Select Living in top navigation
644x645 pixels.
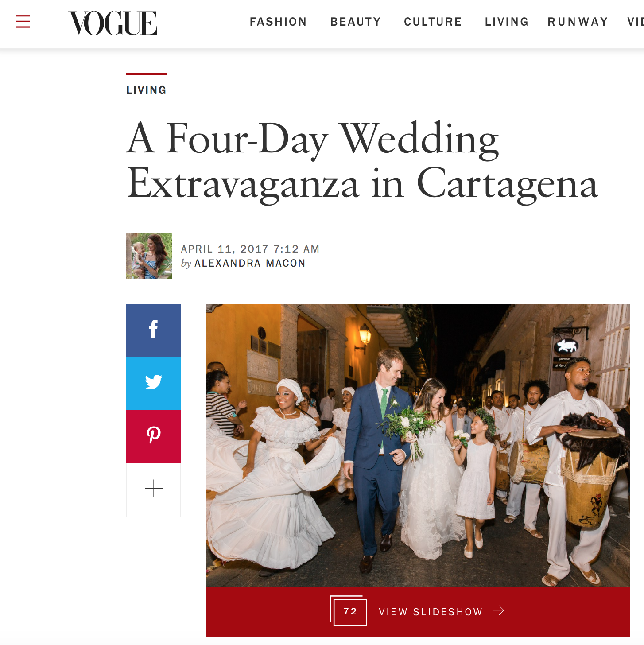click(x=507, y=22)
